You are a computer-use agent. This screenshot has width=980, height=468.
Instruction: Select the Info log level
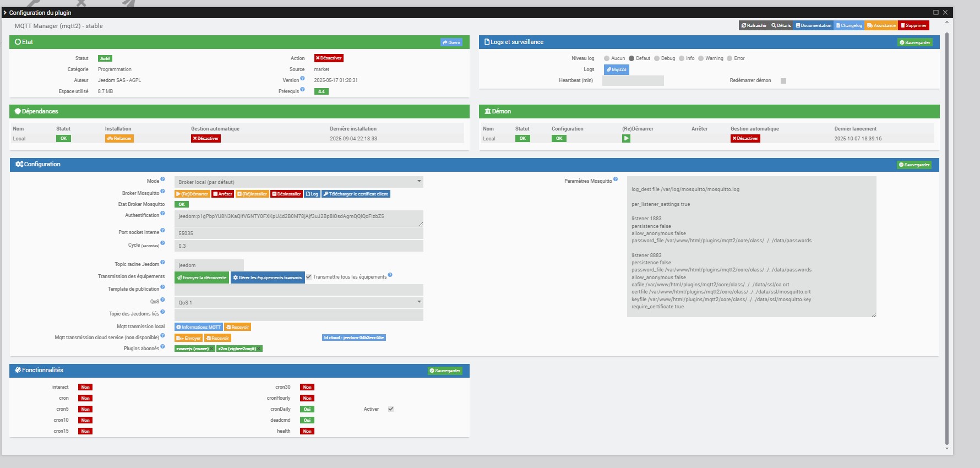click(682, 58)
